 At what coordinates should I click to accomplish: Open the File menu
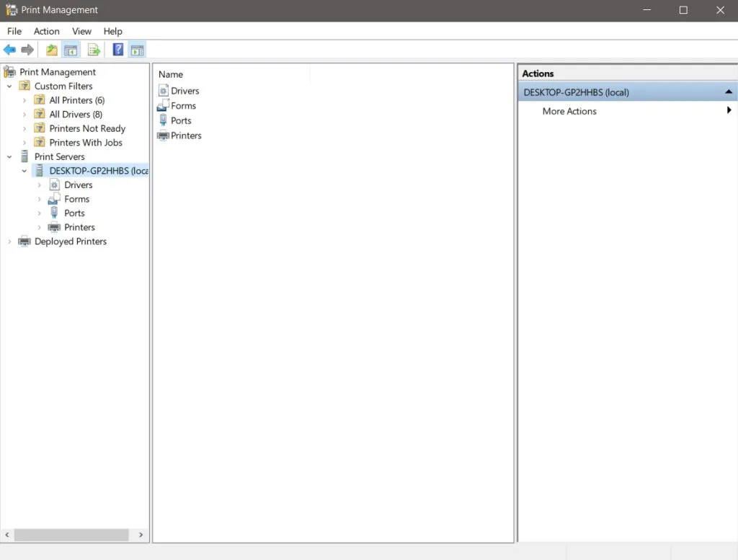pyautogui.click(x=14, y=31)
